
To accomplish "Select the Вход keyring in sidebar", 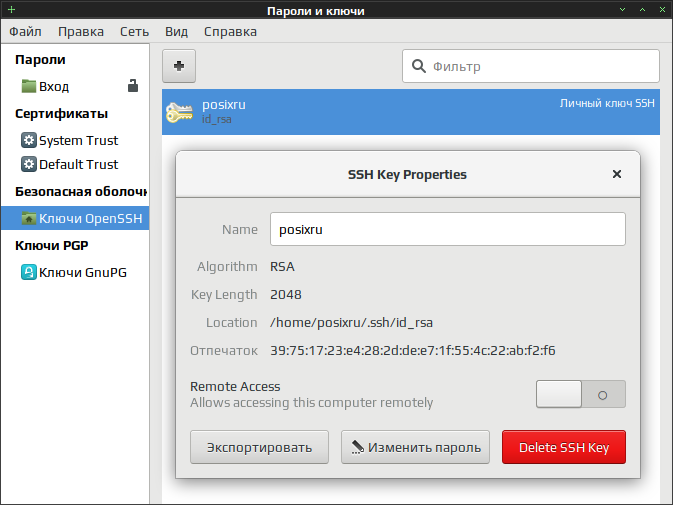I will pos(75,86).
